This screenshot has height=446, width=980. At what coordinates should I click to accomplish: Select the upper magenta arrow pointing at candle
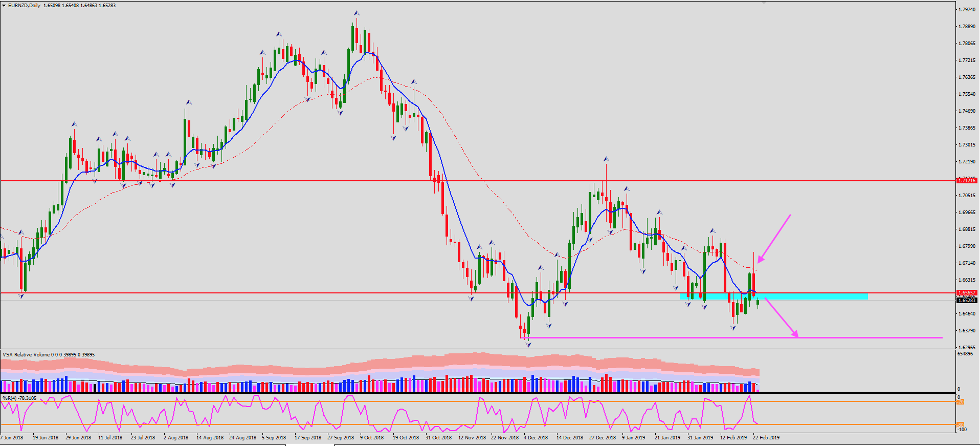point(774,239)
